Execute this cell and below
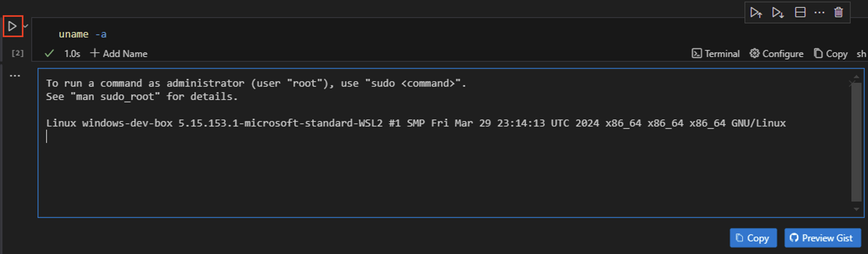This screenshot has height=254, width=868. pyautogui.click(x=778, y=13)
